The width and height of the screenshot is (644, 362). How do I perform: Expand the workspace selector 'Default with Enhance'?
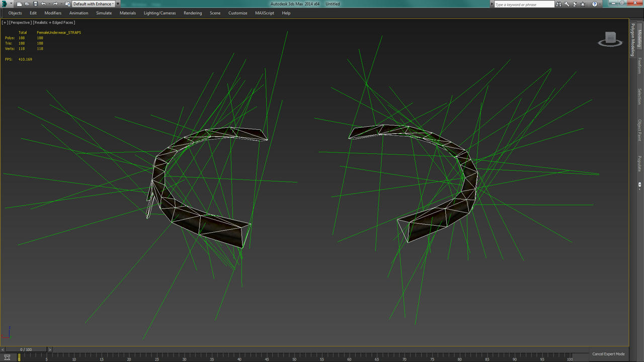tap(93, 4)
